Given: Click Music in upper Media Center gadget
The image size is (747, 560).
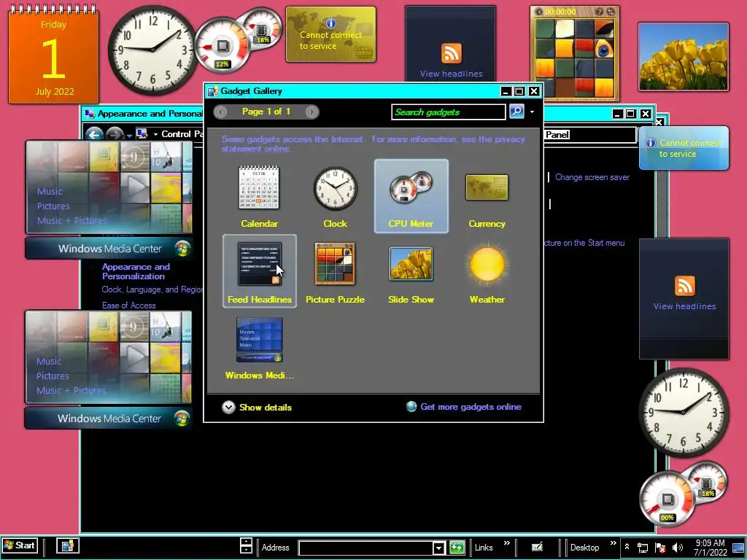Looking at the screenshot, I should pos(50,192).
